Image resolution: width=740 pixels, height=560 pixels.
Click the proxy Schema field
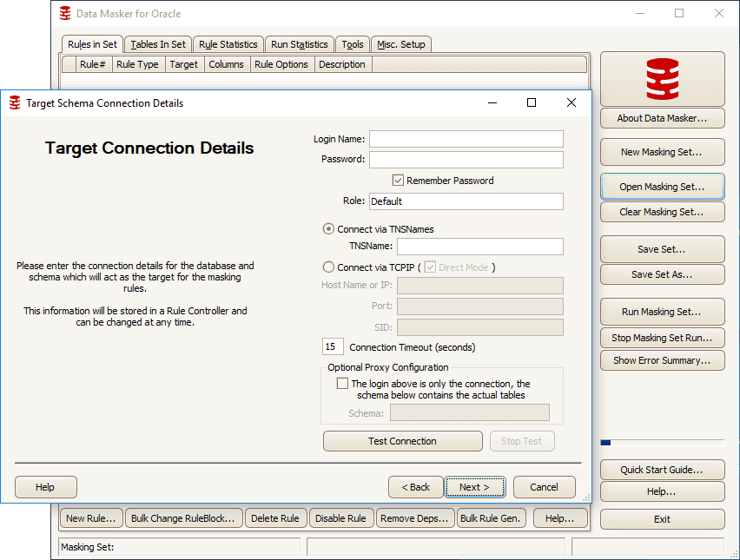click(470, 412)
